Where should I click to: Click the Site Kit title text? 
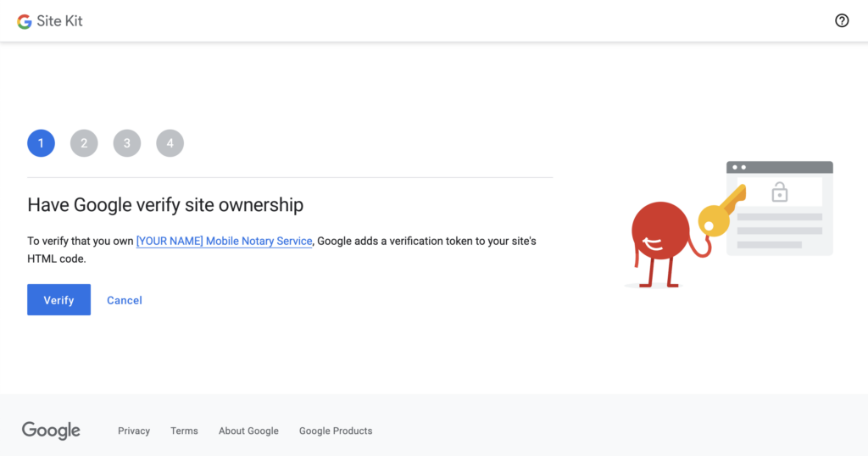[60, 21]
